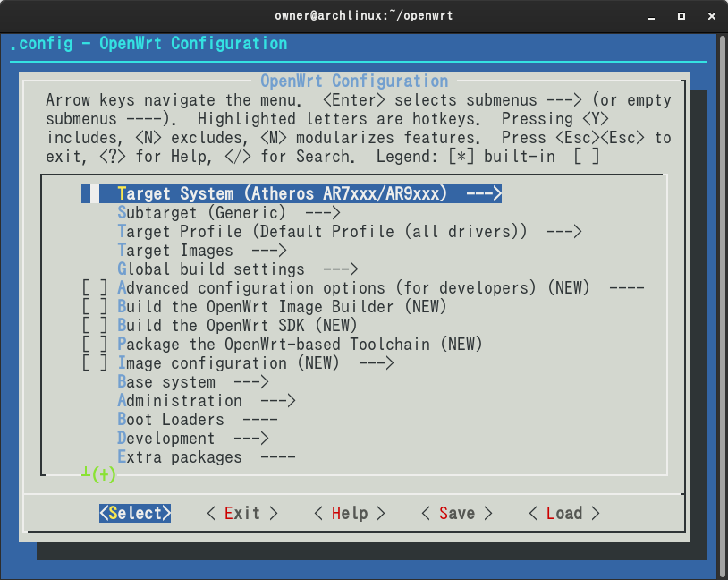
Task: Click the owner@archlinux:~/openwrt title bar
Action: coord(363,16)
